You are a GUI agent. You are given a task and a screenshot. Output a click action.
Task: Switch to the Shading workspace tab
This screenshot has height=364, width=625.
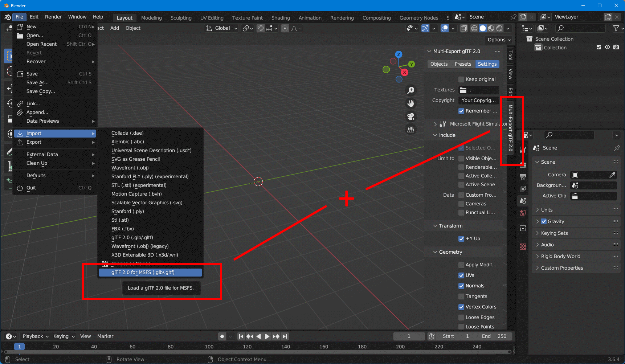pos(280,17)
